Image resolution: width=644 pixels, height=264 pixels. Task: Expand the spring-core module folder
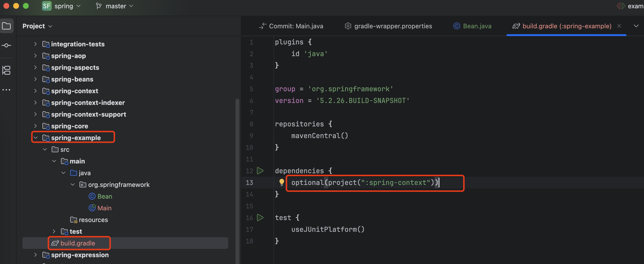(36, 126)
